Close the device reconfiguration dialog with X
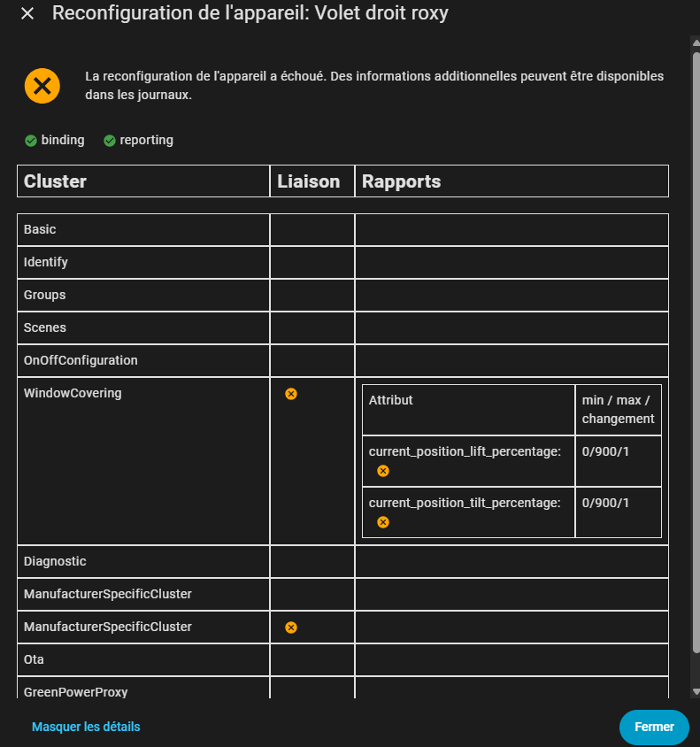Viewport: 700px width, 747px height. pyautogui.click(x=27, y=14)
